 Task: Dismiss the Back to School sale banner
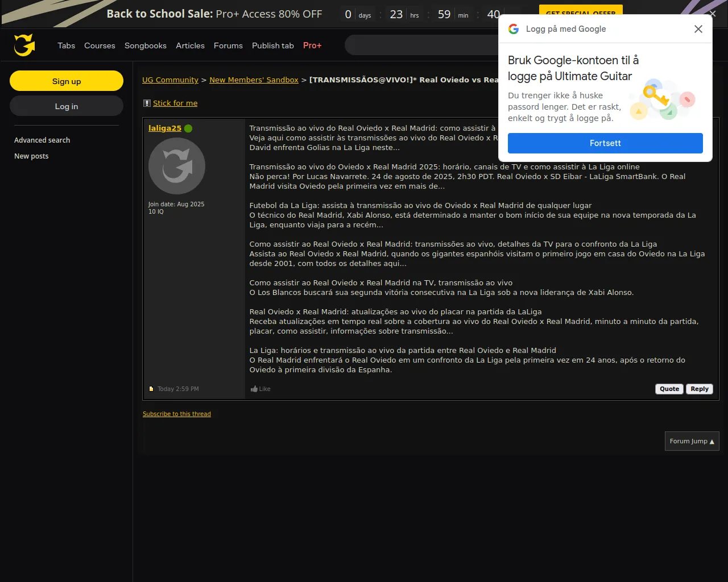tap(713, 13)
